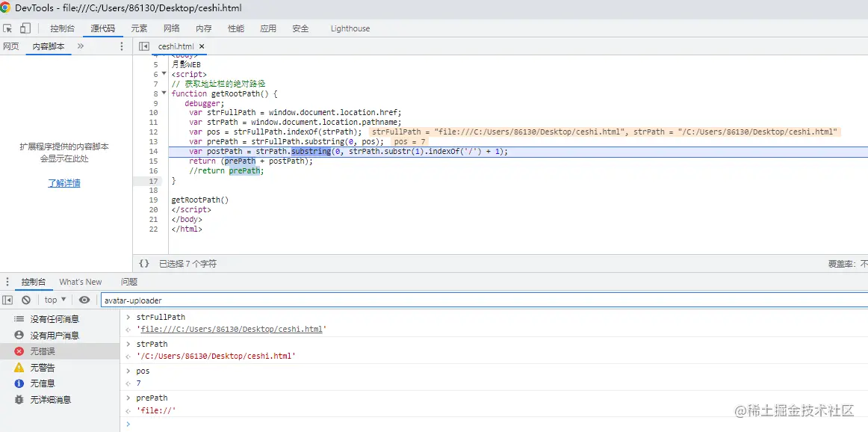Open the 元素 panel tab
Screen dimensions: 868x432
pyautogui.click(x=139, y=29)
